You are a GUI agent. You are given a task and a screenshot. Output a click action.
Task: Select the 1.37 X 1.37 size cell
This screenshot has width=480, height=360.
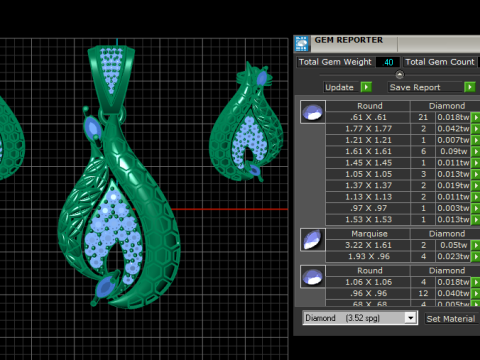pyautogui.click(x=368, y=185)
